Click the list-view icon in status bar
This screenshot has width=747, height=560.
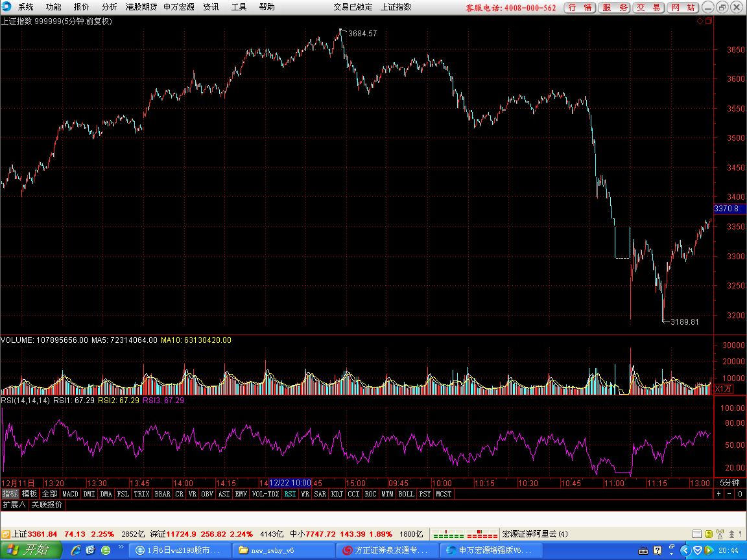pos(697,534)
